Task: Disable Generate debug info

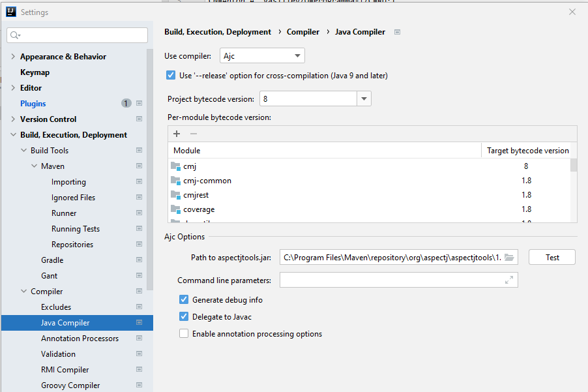Action: 184,299
